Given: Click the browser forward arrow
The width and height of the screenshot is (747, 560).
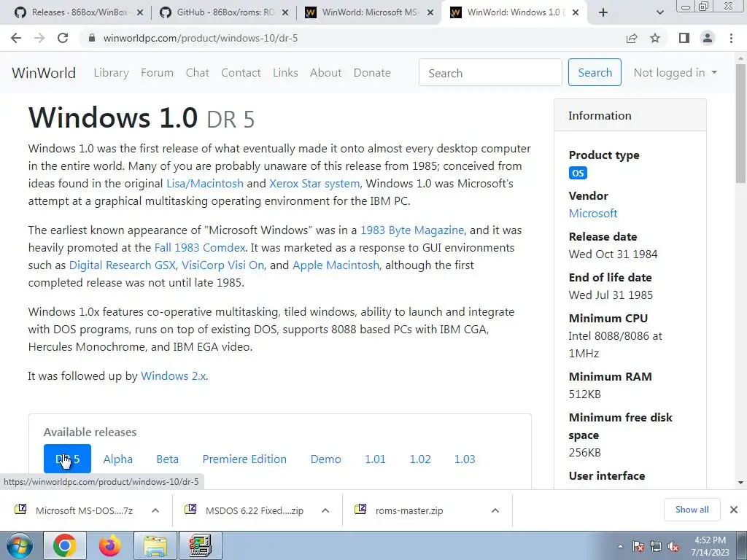Looking at the screenshot, I should [x=39, y=38].
